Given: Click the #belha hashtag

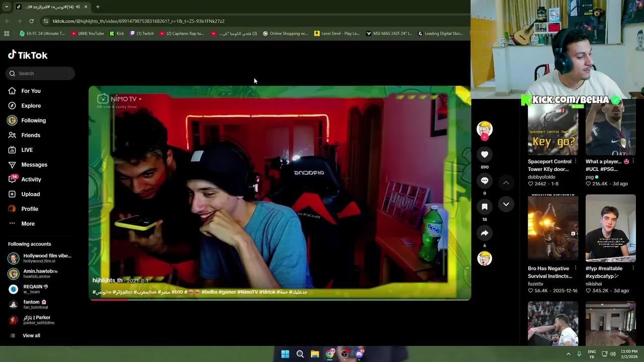Looking at the screenshot, I should 210,292.
